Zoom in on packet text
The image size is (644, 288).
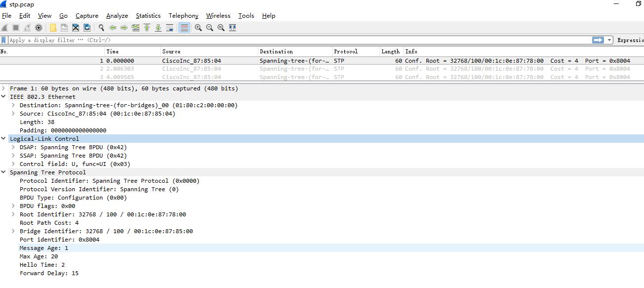pyautogui.click(x=198, y=28)
